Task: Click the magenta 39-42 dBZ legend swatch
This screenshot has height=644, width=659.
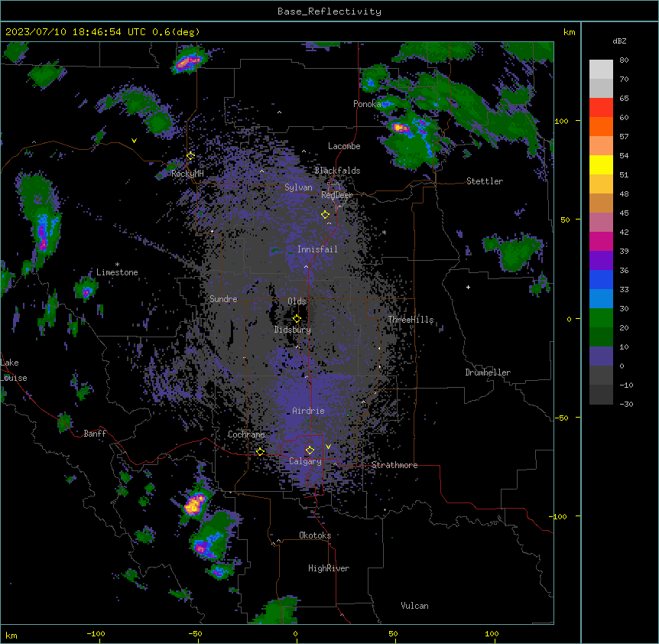Action: (x=601, y=241)
